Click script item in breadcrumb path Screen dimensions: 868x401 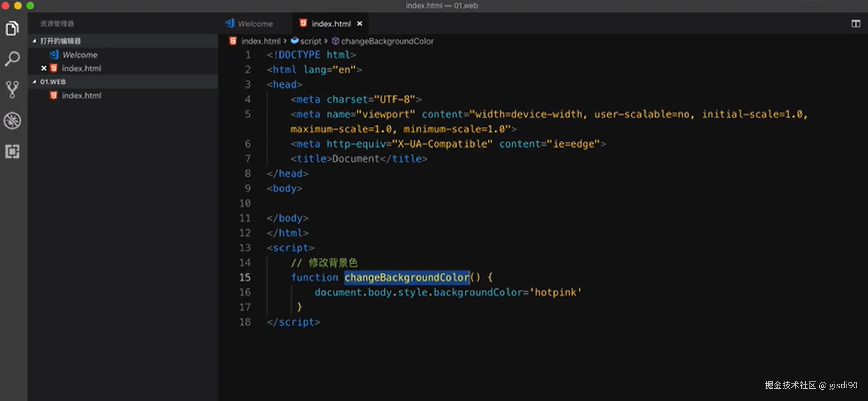(x=310, y=41)
